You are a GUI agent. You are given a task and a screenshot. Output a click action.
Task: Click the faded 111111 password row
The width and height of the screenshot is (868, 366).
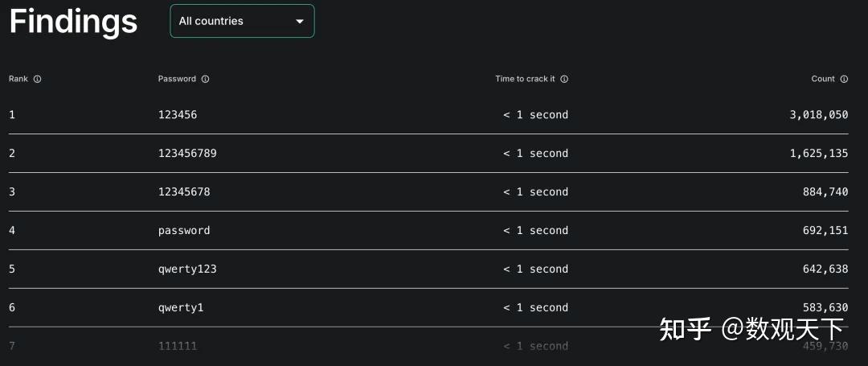coord(428,347)
